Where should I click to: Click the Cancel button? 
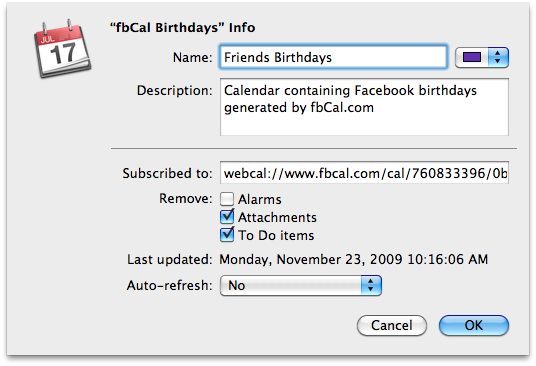tap(392, 325)
